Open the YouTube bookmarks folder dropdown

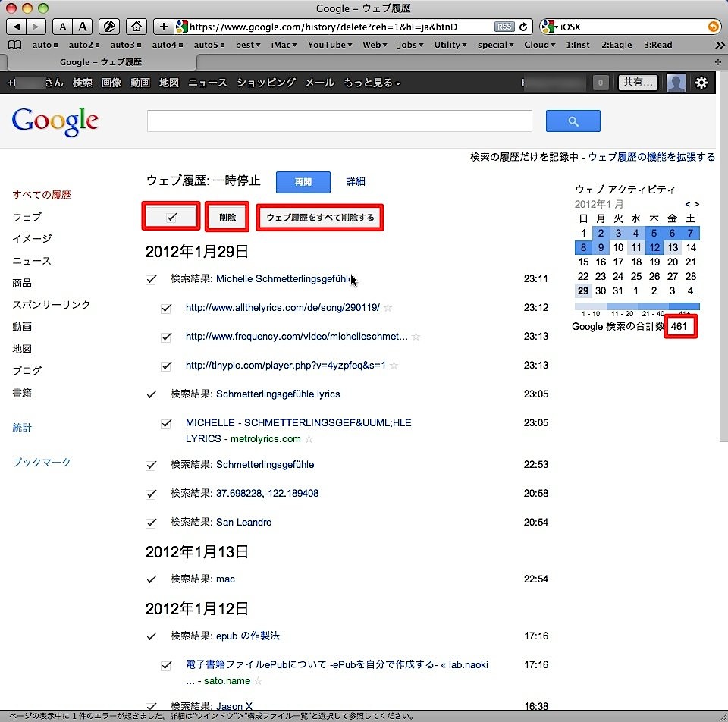[x=330, y=45]
